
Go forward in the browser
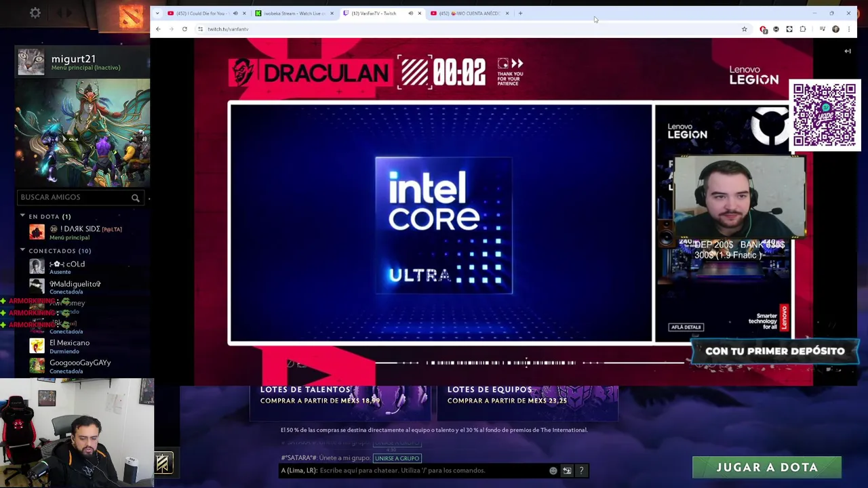(171, 29)
